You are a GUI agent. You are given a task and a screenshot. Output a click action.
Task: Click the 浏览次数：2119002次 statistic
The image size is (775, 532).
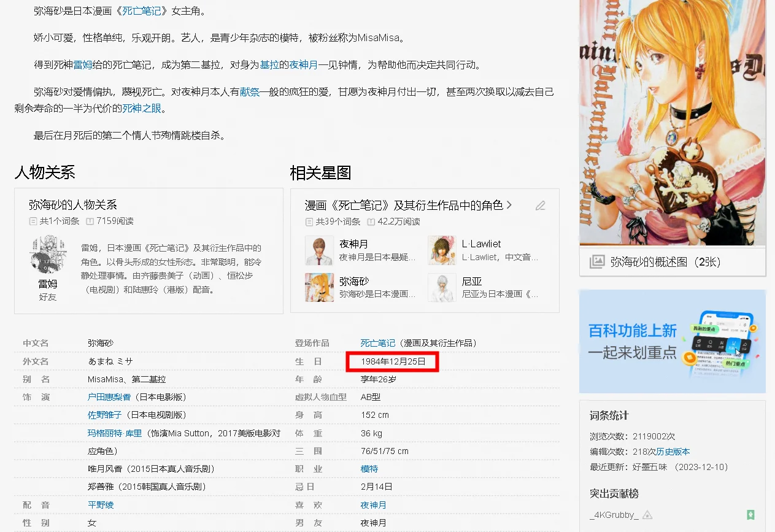632,436
